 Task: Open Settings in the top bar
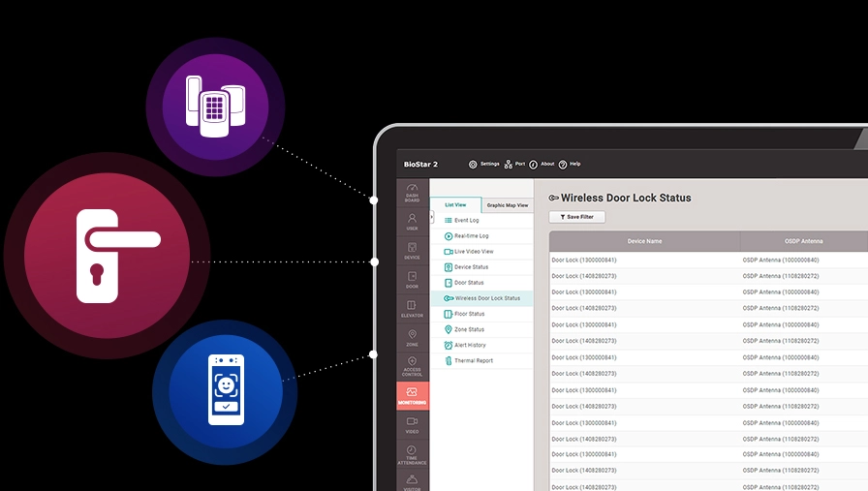483,165
